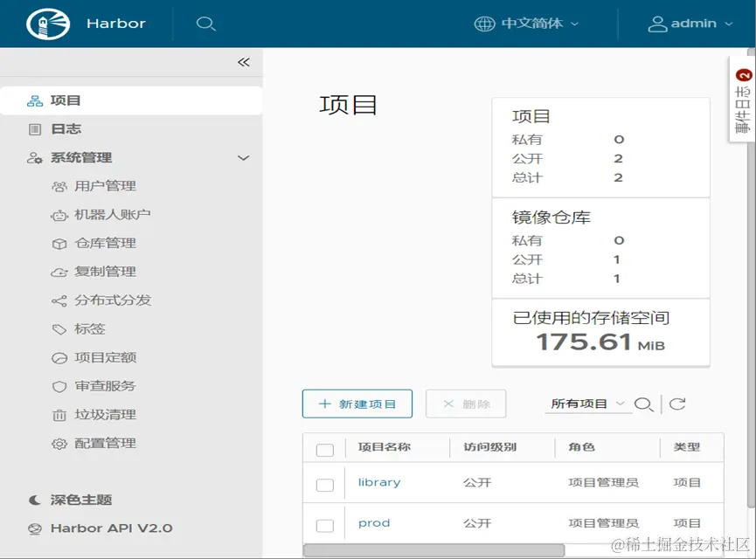Click the 角色 column header

click(581, 447)
